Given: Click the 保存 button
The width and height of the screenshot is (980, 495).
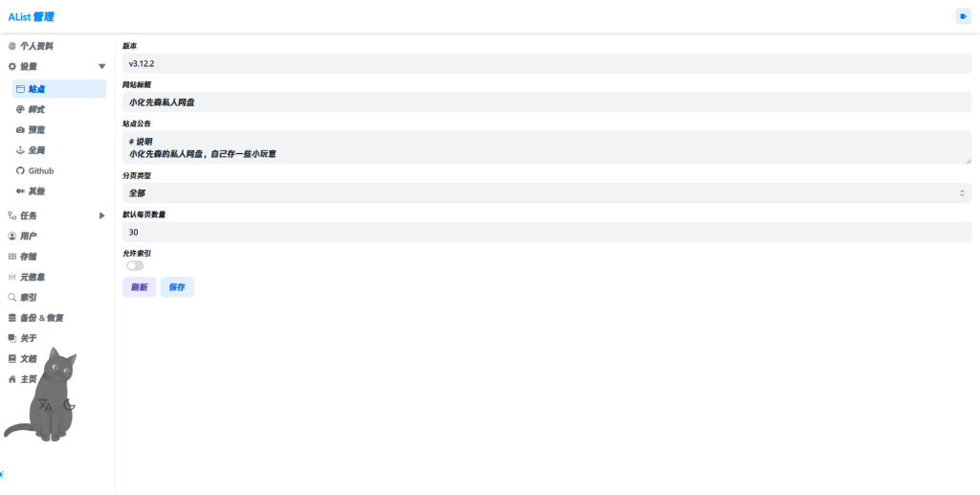Looking at the screenshot, I should click(177, 287).
